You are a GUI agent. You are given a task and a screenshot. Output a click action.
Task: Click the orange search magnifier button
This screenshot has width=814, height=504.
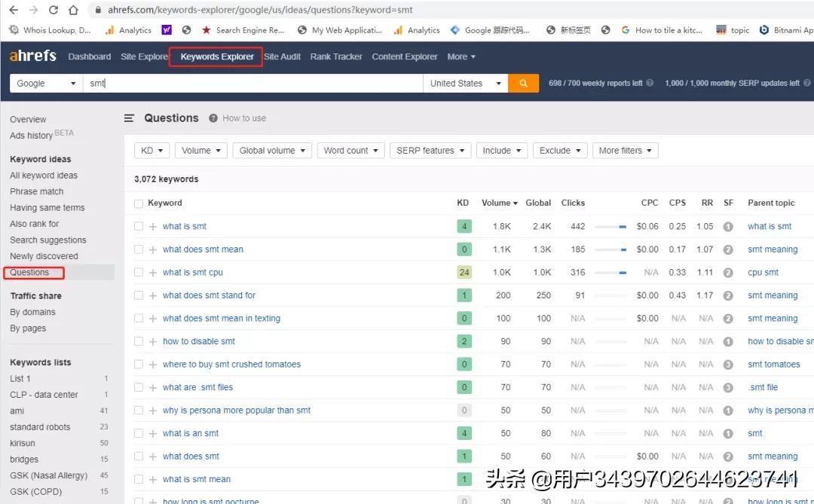(523, 83)
